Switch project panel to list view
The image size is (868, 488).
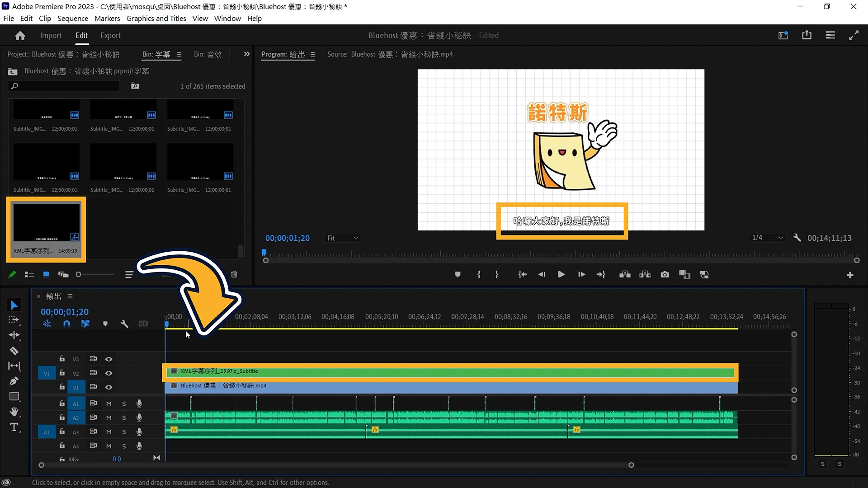pos(29,274)
